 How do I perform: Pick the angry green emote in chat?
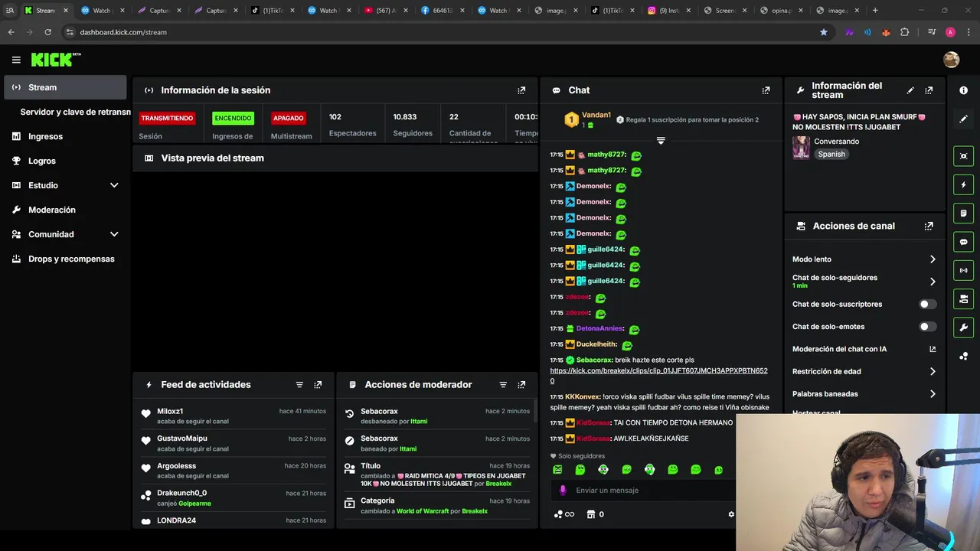coord(557,469)
